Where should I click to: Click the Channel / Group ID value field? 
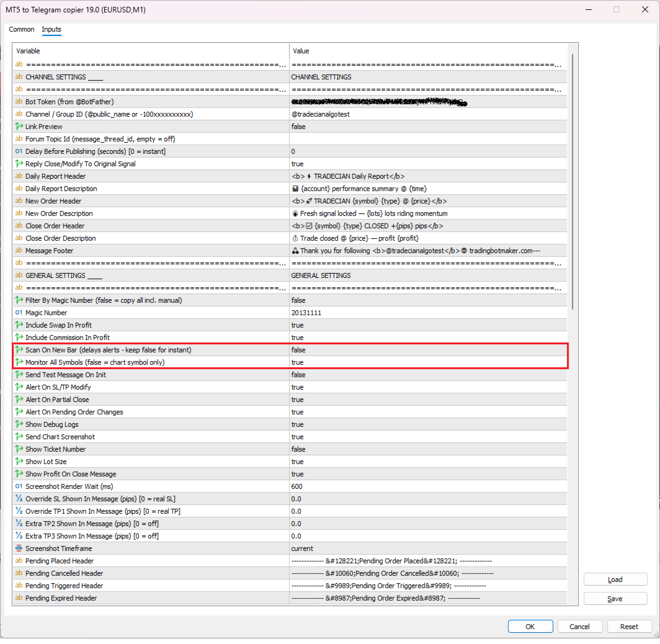(428, 114)
